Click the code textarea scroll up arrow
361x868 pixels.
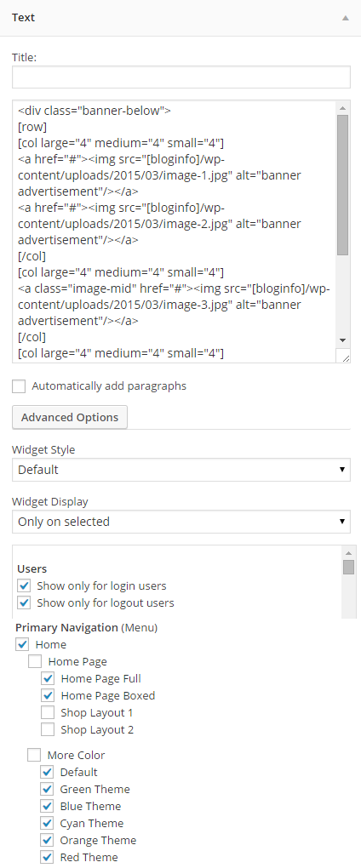coord(343,107)
